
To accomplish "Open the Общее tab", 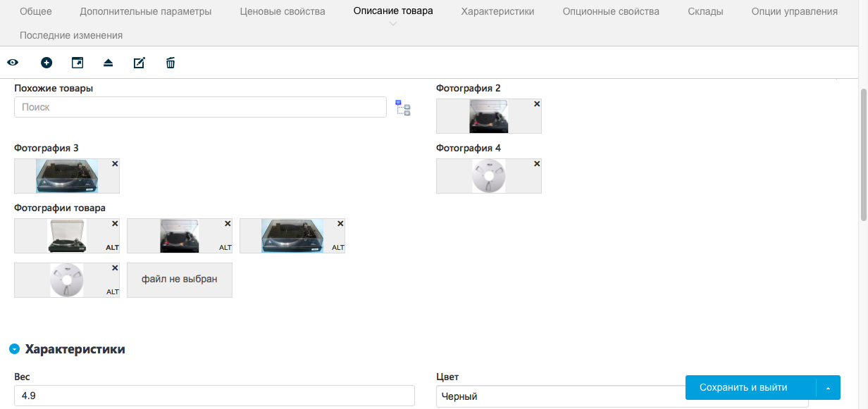I will [35, 11].
